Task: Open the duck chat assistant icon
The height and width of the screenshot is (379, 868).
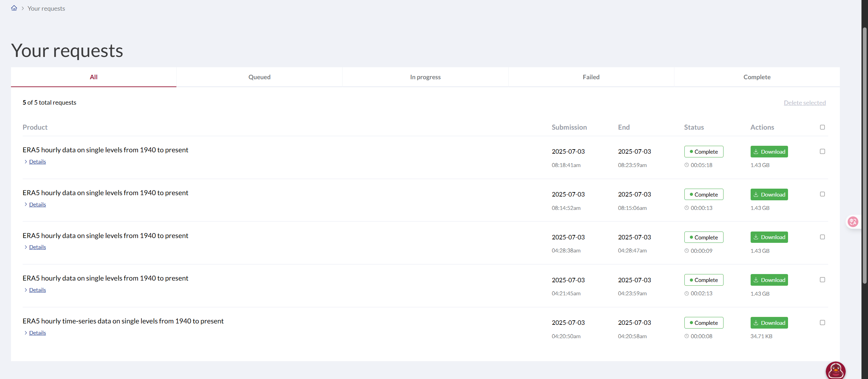Action: click(835, 370)
